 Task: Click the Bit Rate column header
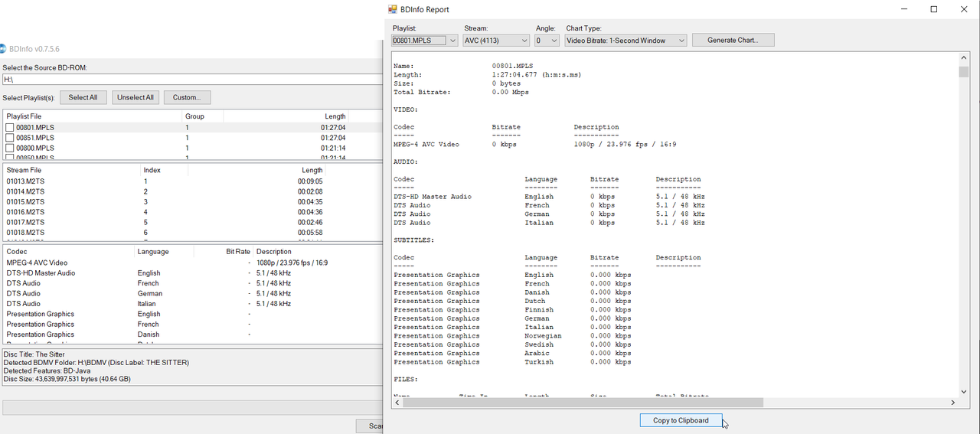(223, 251)
